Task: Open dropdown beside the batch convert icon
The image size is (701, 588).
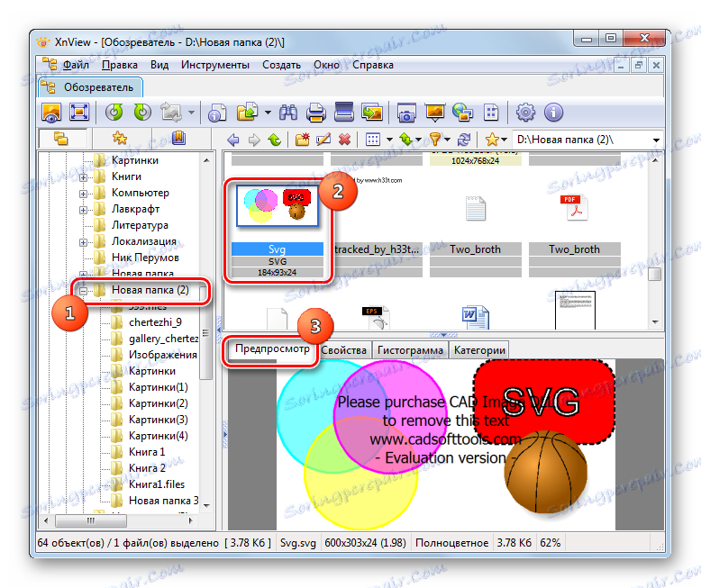Action: pyautogui.click(x=268, y=113)
